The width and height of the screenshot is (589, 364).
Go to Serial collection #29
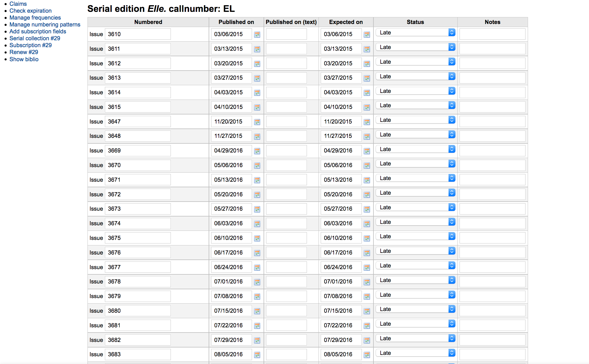pyautogui.click(x=35, y=38)
